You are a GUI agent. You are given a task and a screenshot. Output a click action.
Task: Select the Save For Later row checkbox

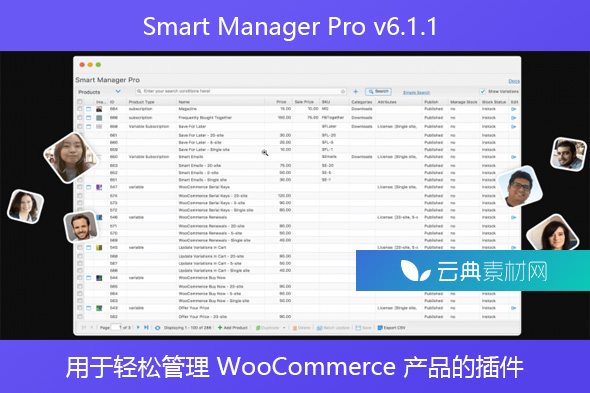click(x=80, y=126)
